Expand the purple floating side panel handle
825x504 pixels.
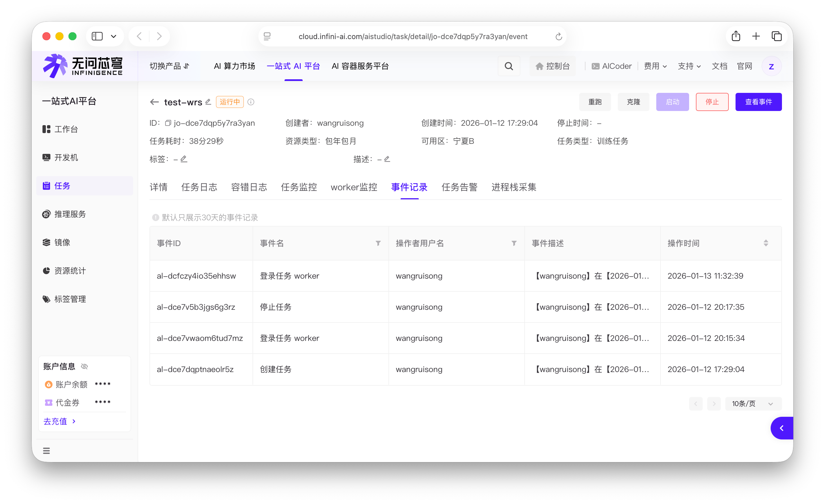click(782, 428)
